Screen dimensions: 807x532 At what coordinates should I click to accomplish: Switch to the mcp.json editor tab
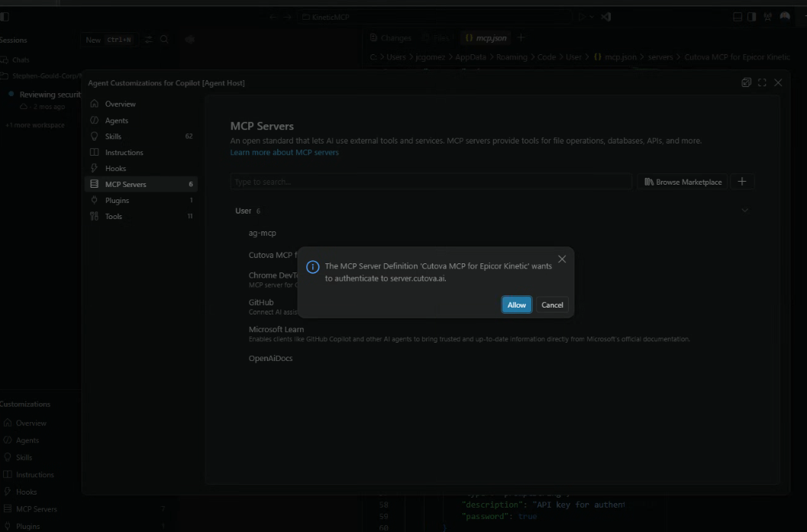pyautogui.click(x=486, y=38)
